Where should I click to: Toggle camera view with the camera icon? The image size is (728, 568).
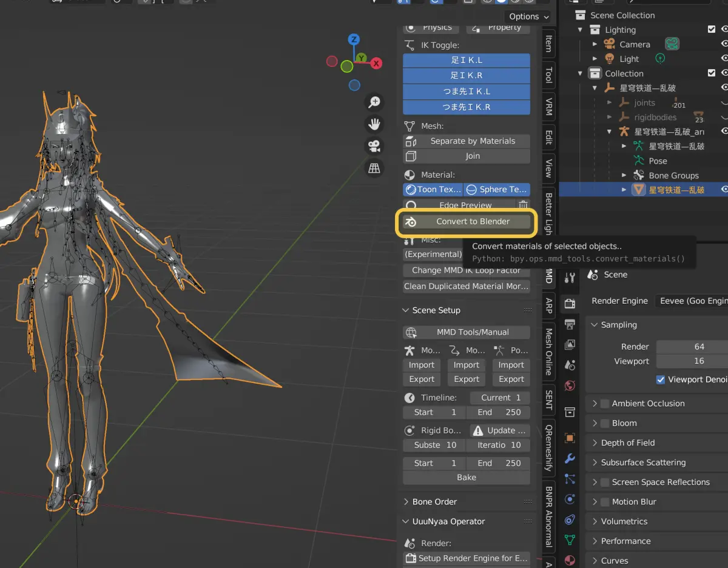coord(374,146)
